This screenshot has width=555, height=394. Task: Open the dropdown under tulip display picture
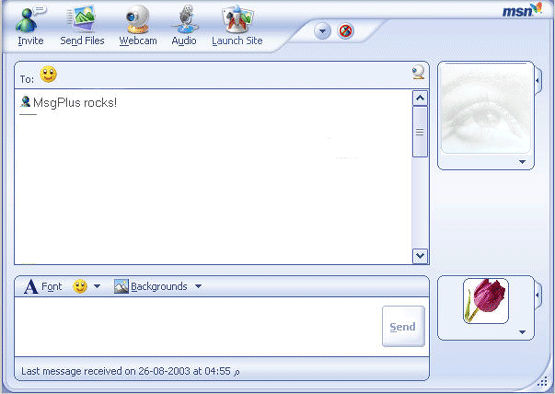(x=522, y=332)
